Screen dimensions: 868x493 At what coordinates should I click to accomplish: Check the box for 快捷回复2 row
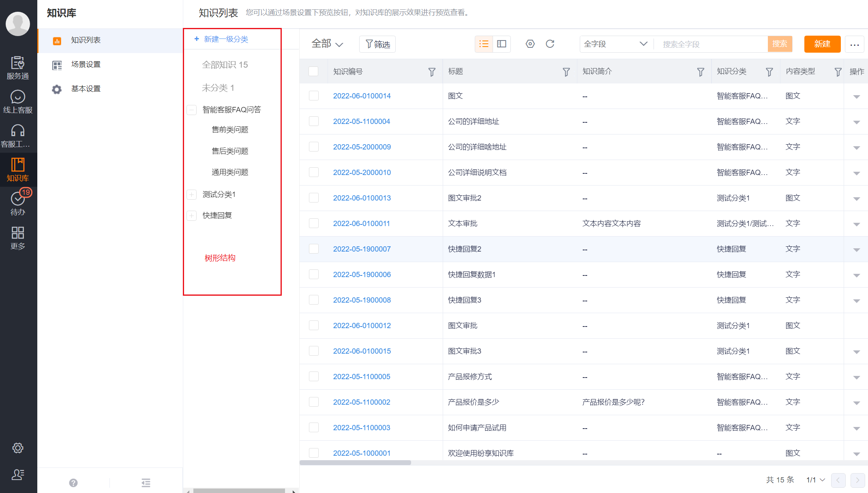pyautogui.click(x=313, y=249)
